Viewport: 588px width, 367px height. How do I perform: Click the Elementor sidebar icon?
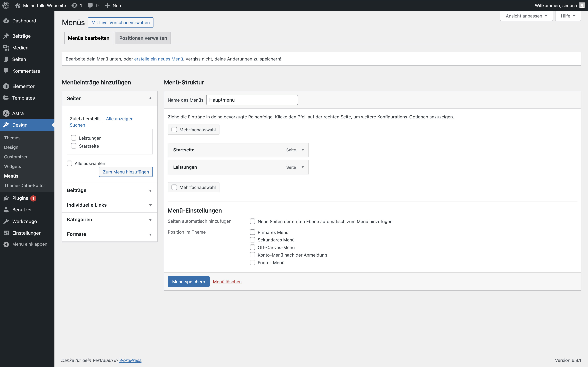(x=6, y=86)
